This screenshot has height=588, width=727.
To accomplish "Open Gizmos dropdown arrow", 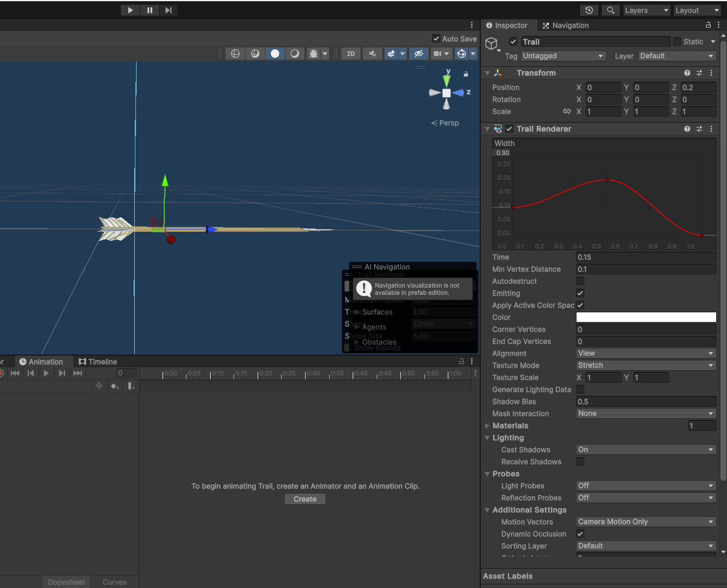I will (x=473, y=54).
